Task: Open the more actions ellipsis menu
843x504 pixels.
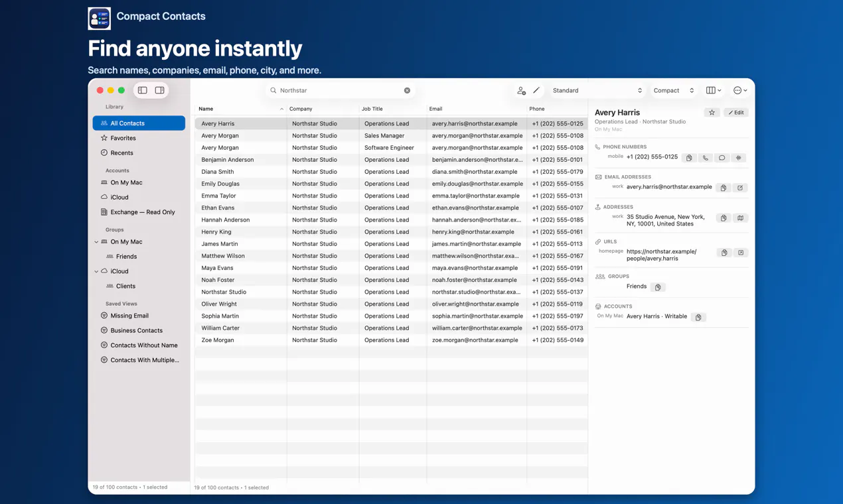Action: point(740,90)
